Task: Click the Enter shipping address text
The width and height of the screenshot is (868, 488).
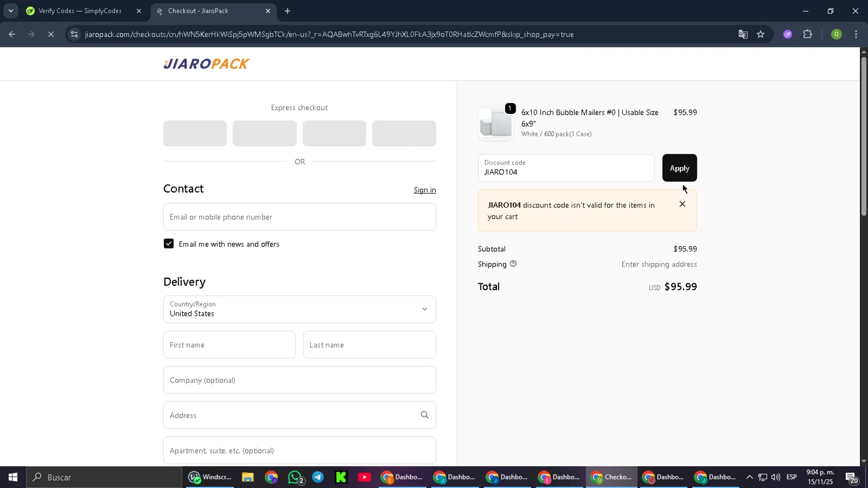Action: [x=659, y=264]
